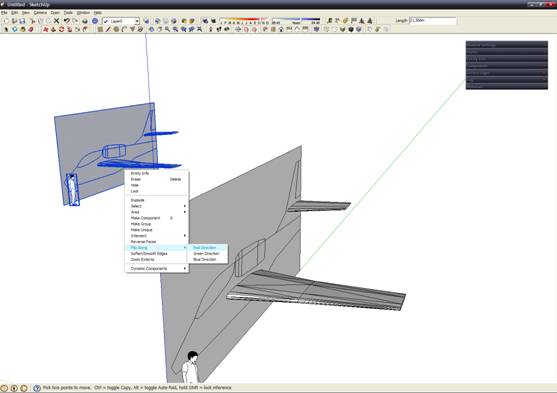
Task: Click the Zoom Window tool
Action: point(175,29)
